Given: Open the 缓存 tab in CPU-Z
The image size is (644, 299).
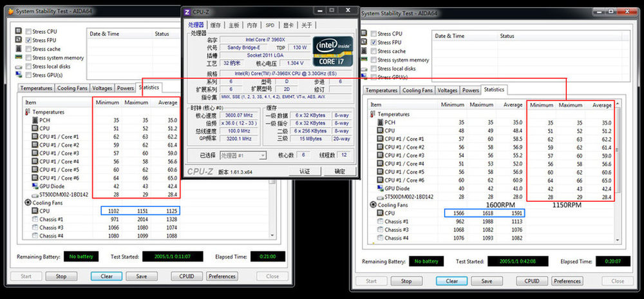Looking at the screenshot, I should (x=216, y=25).
